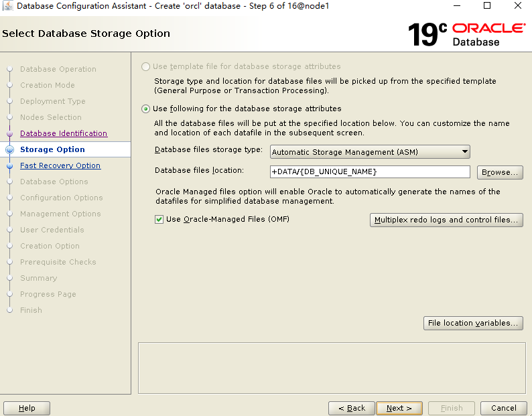Image resolution: width=532 pixels, height=416 pixels.
Task: Click the Java icon in title bar
Action: pos(7,6)
